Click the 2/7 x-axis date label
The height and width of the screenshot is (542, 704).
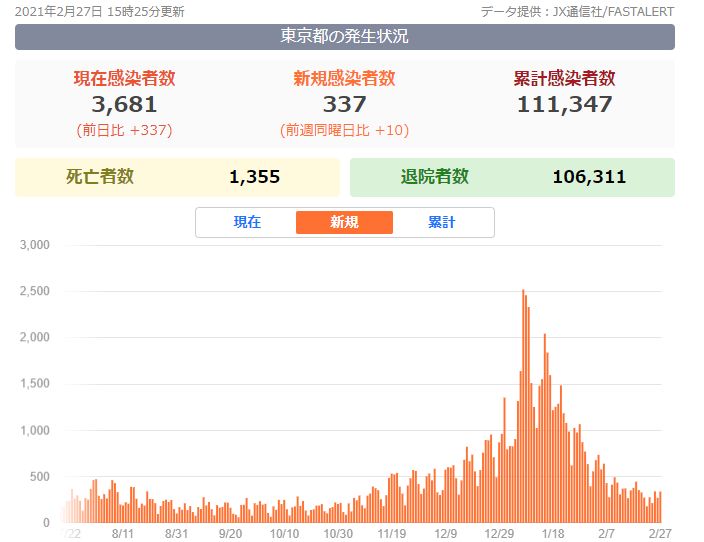pyautogui.click(x=607, y=533)
